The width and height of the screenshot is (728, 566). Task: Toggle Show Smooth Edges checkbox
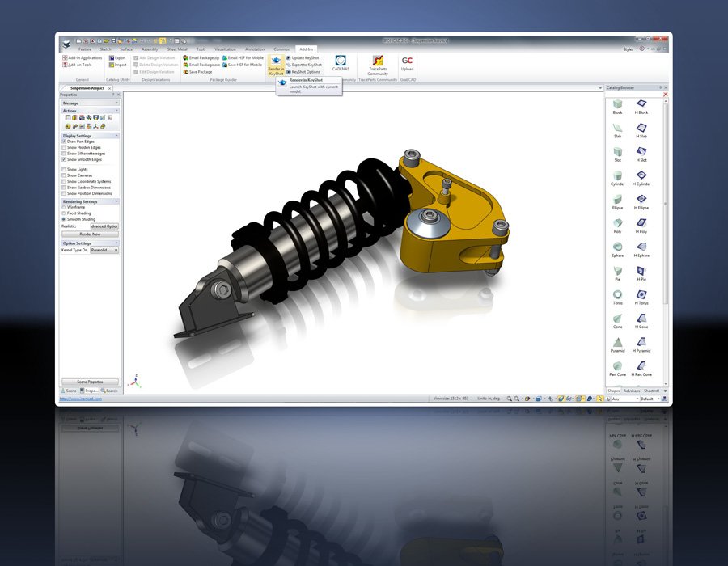coord(64,159)
